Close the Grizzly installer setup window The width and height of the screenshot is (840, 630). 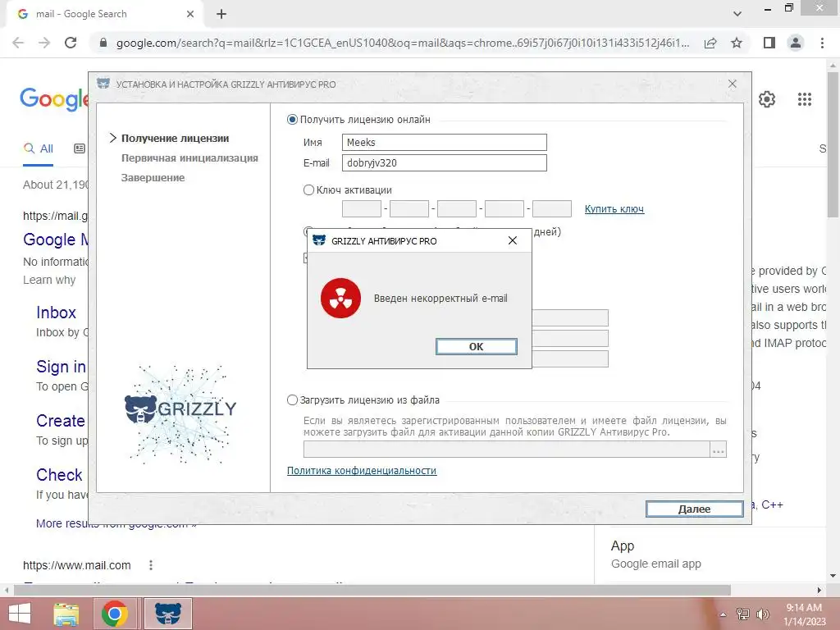733,84
